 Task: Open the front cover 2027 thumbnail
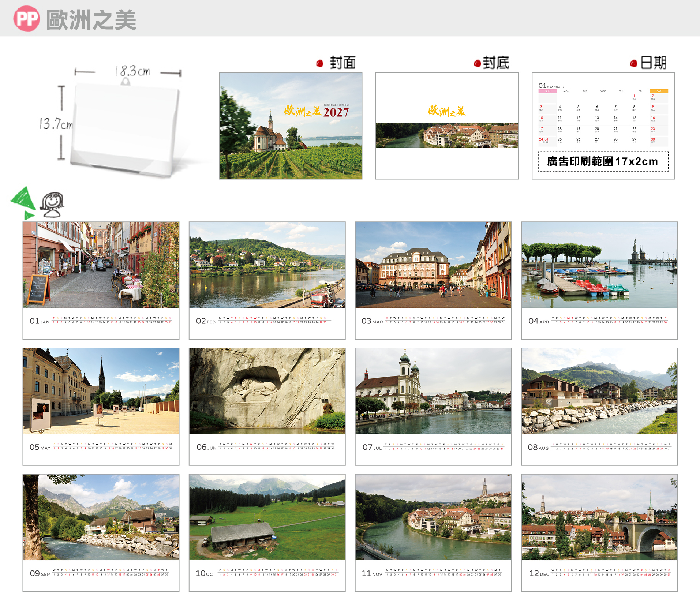pyautogui.click(x=291, y=126)
